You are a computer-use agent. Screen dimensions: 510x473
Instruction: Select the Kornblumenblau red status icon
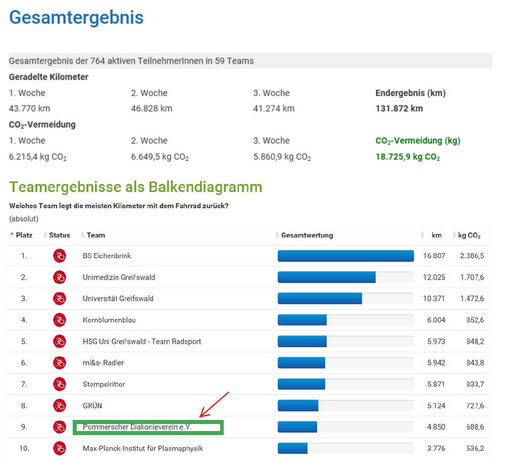pyautogui.click(x=59, y=320)
